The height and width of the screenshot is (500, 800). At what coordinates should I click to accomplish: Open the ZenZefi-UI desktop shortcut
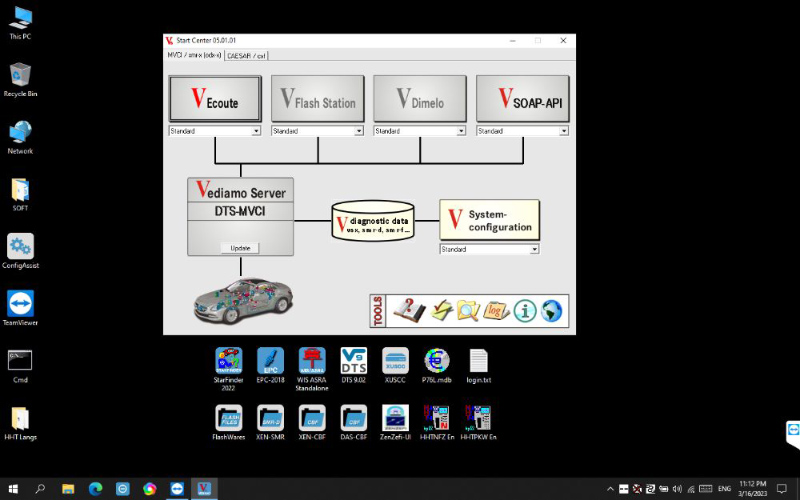click(x=396, y=417)
